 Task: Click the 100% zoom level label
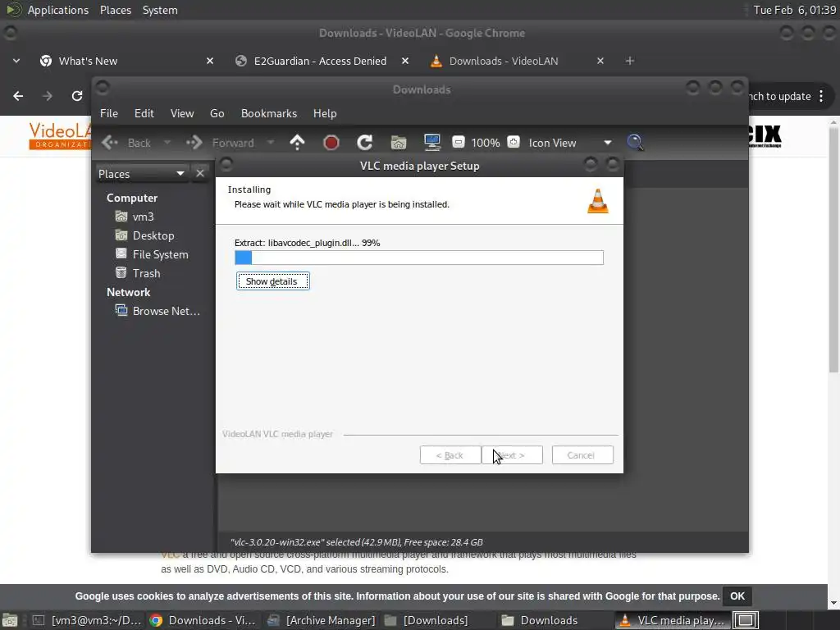click(x=486, y=143)
